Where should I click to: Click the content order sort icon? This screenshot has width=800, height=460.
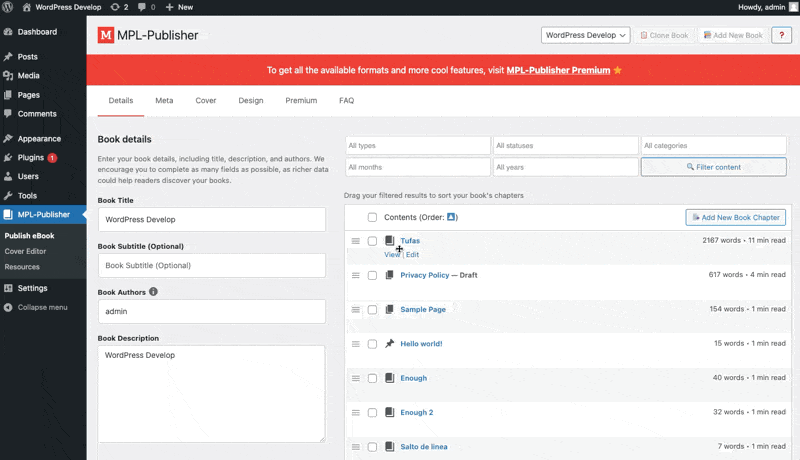coord(451,217)
